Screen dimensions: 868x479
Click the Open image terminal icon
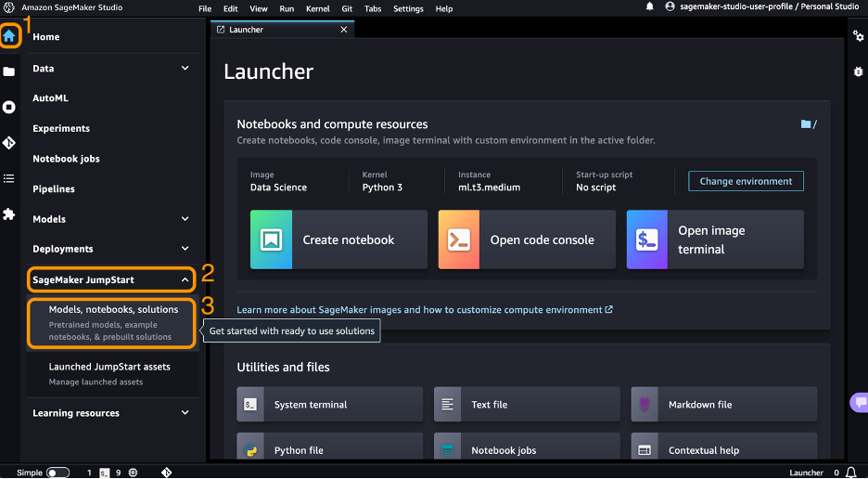coord(647,239)
